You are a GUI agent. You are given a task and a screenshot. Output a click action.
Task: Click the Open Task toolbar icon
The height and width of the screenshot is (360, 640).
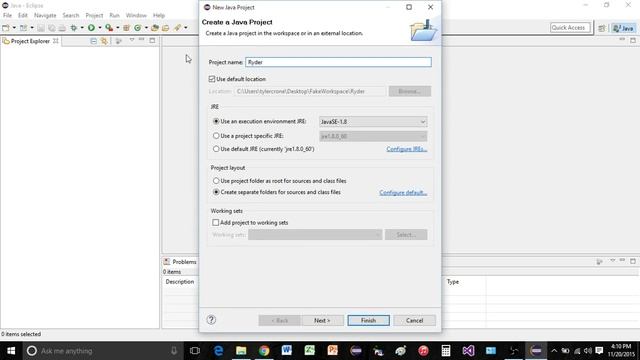point(166,28)
